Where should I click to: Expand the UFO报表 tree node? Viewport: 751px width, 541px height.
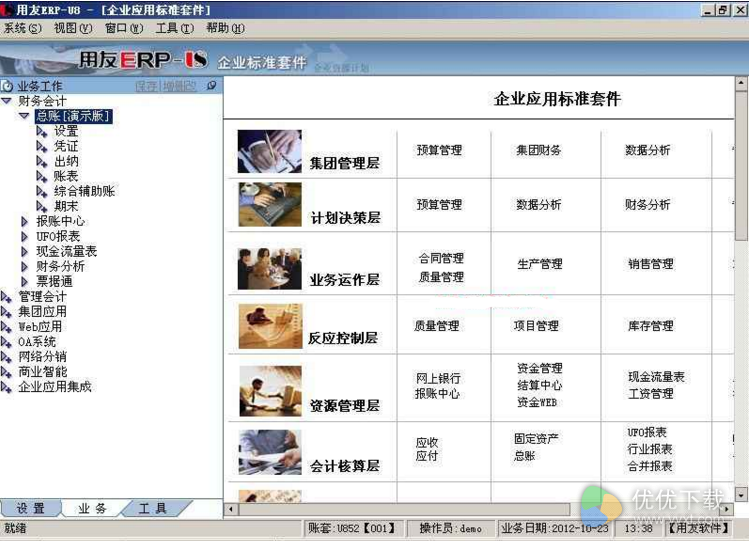tap(24, 237)
